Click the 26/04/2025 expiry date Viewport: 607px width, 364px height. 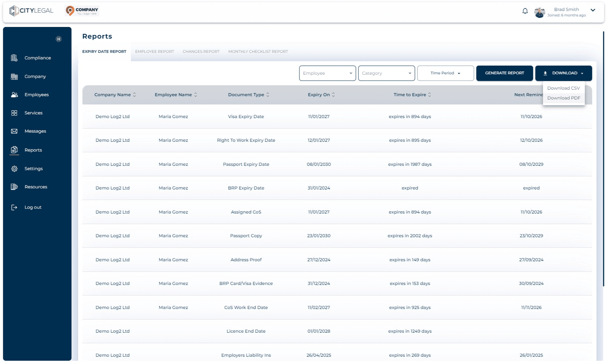[319, 355]
